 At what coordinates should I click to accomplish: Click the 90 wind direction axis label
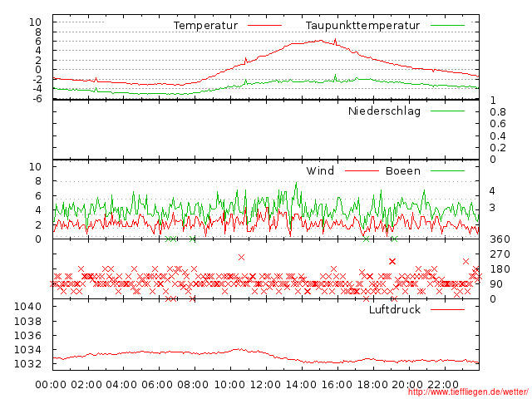coord(496,284)
